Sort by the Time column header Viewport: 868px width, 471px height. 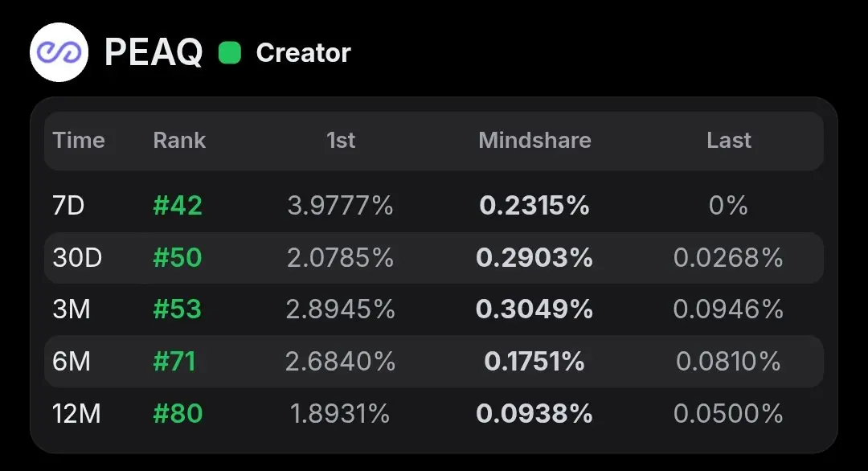[x=79, y=141]
